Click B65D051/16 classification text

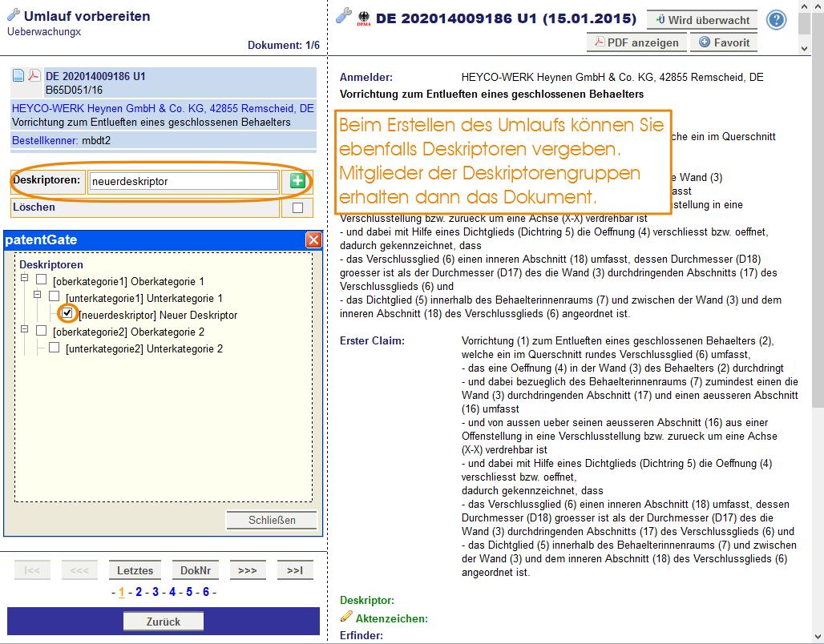tap(74, 90)
